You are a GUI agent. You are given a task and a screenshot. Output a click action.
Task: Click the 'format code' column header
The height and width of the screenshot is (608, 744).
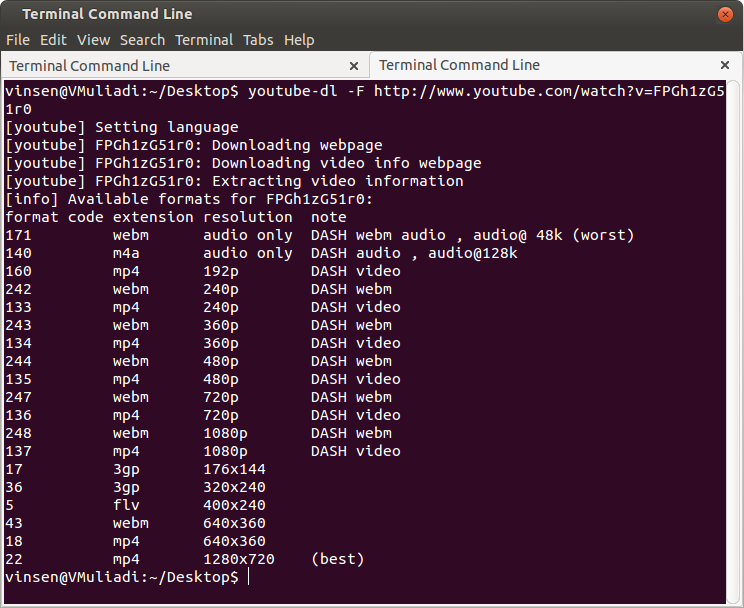click(x=54, y=217)
